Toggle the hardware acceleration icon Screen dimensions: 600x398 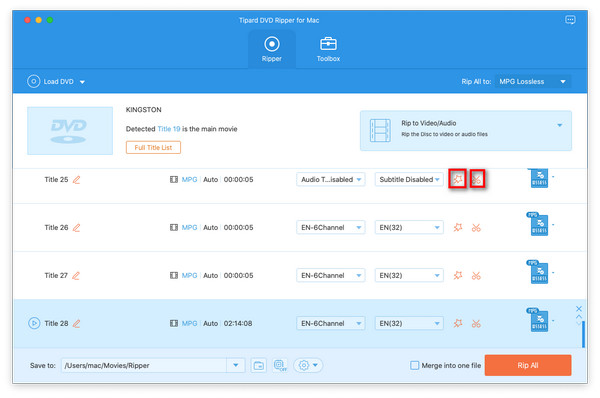pos(280,365)
